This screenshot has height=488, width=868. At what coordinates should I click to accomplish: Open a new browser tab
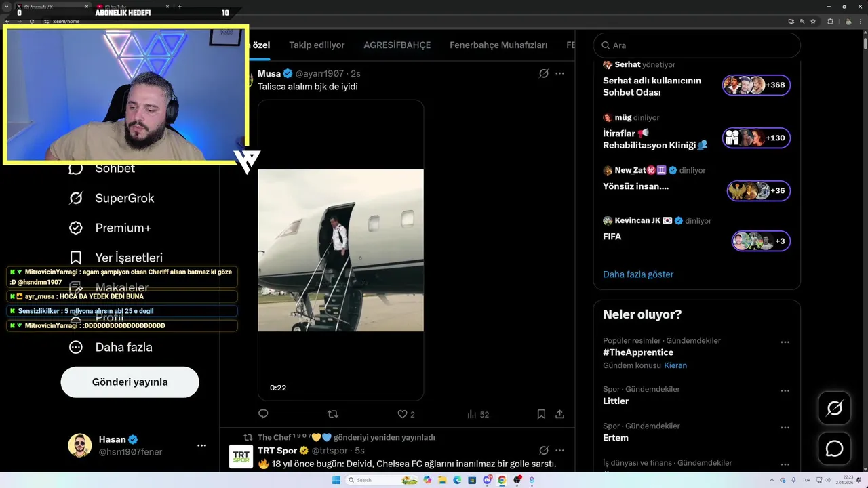coord(179,7)
